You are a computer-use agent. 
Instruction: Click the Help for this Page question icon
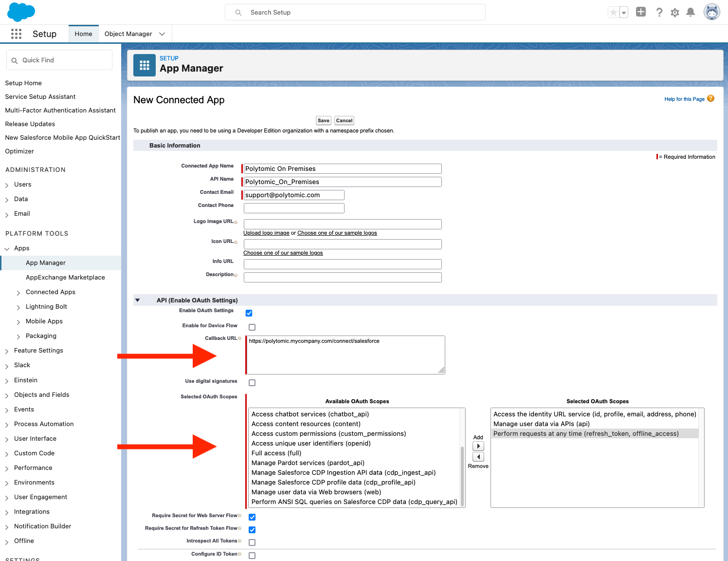(710, 98)
